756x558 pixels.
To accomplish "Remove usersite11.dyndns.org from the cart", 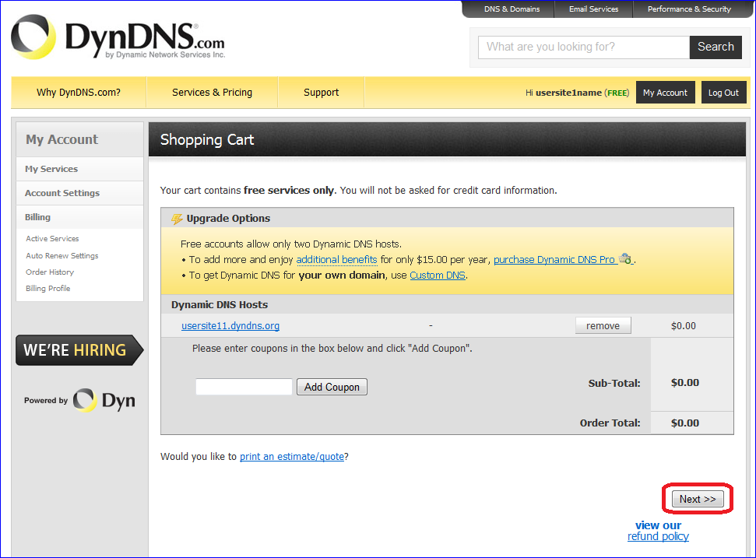I will point(603,326).
